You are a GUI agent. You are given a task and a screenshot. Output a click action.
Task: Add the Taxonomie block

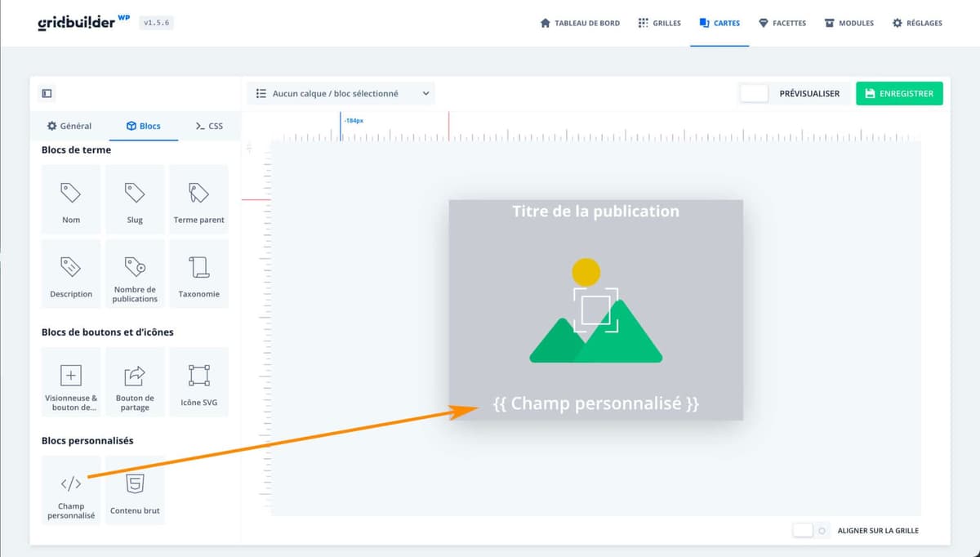198,274
